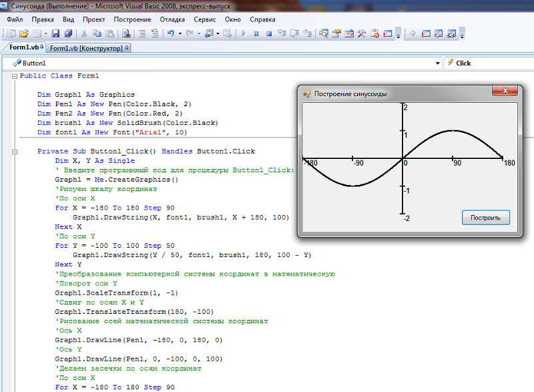Viewport: 534px width, 392px height.
Task: Click the Step Into icon
Action: pos(282,33)
